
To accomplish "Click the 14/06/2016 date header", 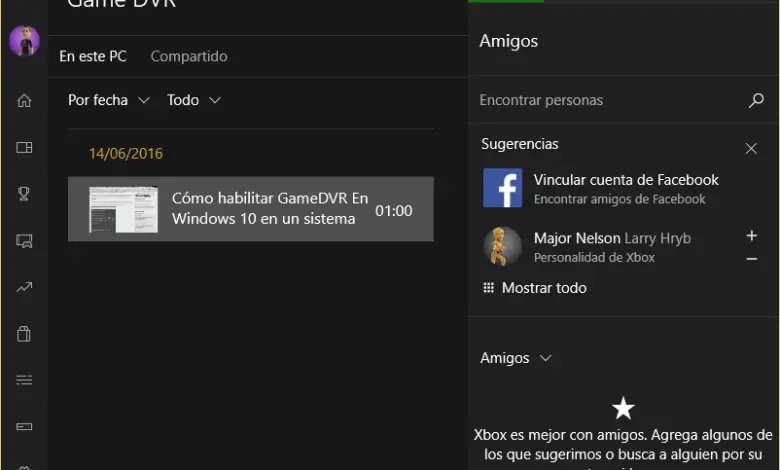I will (126, 153).
